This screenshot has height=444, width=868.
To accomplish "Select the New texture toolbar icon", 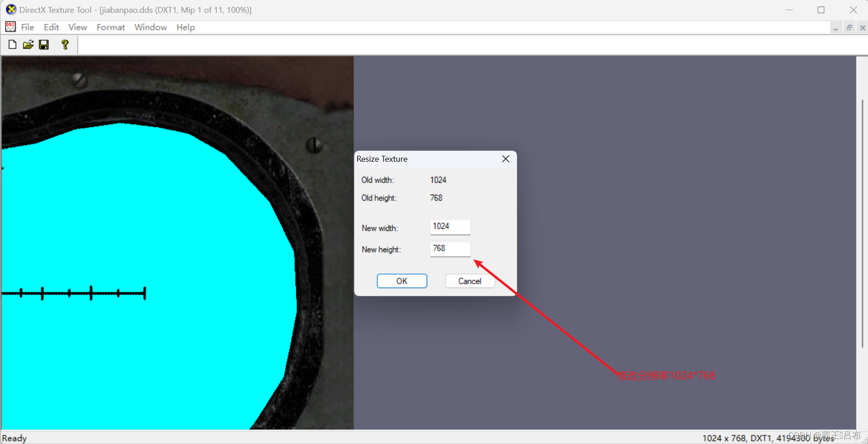I will 11,44.
